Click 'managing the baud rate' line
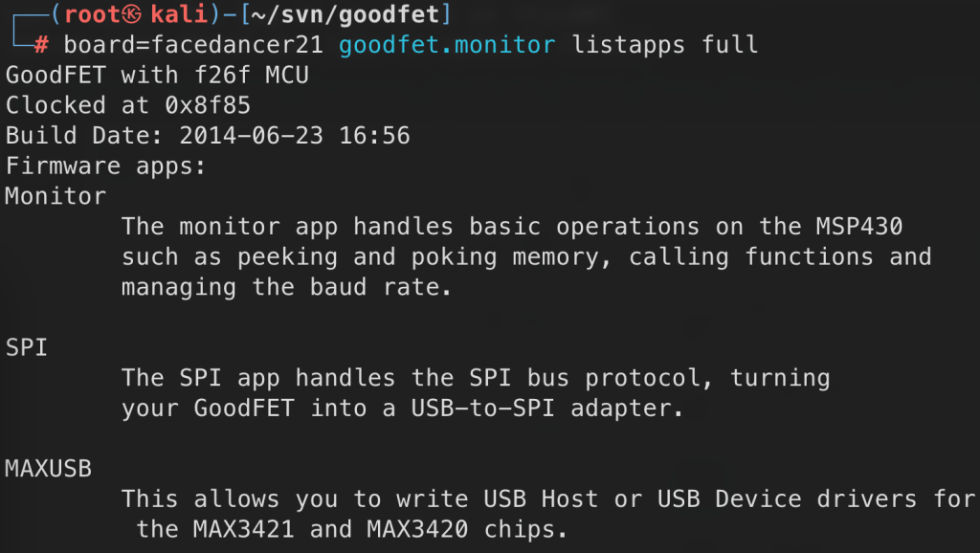Viewport: 980px width, 553px height. [x=286, y=287]
